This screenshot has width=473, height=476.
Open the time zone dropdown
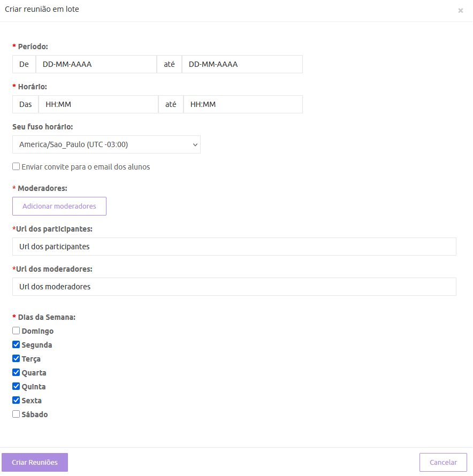pos(106,144)
